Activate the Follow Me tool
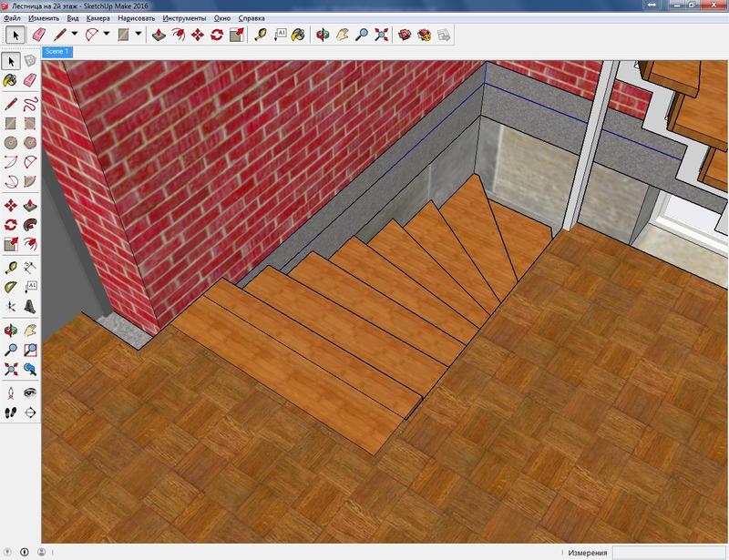729x560 pixels. coord(30,225)
